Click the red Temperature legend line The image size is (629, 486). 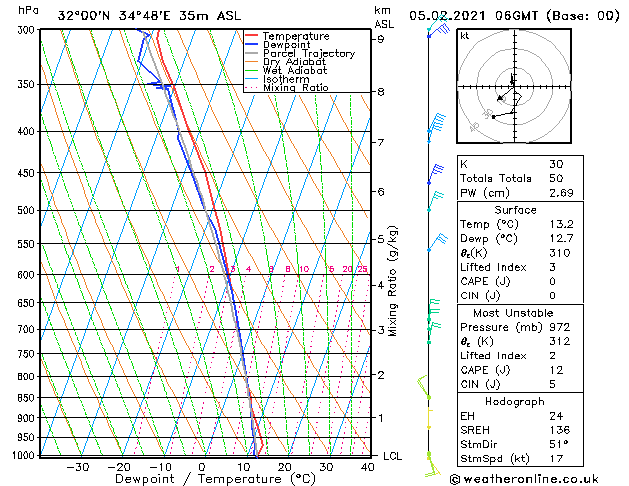pyautogui.click(x=251, y=36)
